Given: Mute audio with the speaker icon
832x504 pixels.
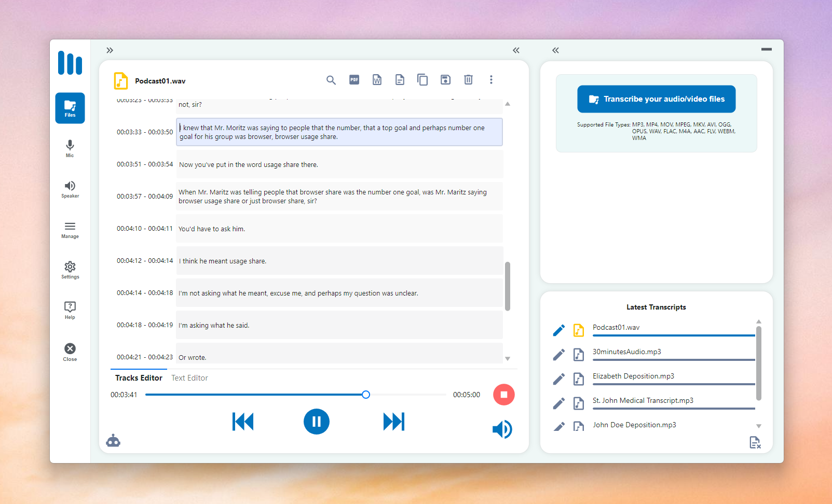Looking at the screenshot, I should [502, 429].
